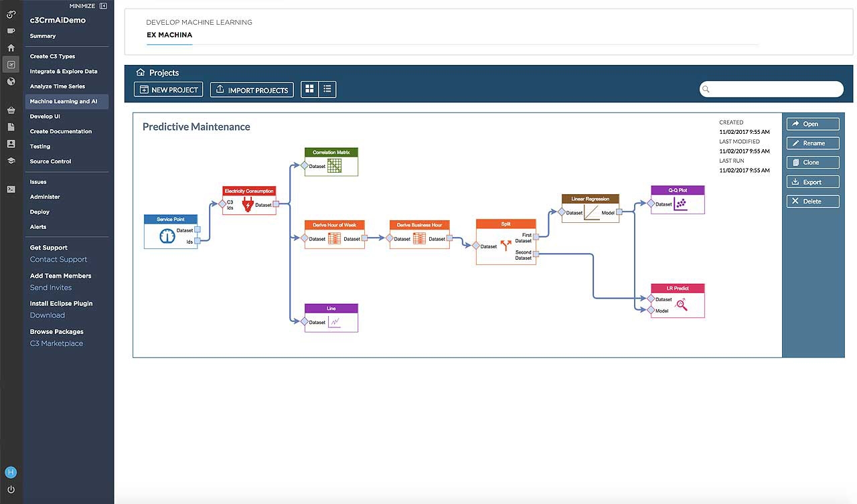The height and width of the screenshot is (504, 857).
Task: Click the Predictive Maintenance project title
Action: (x=196, y=127)
